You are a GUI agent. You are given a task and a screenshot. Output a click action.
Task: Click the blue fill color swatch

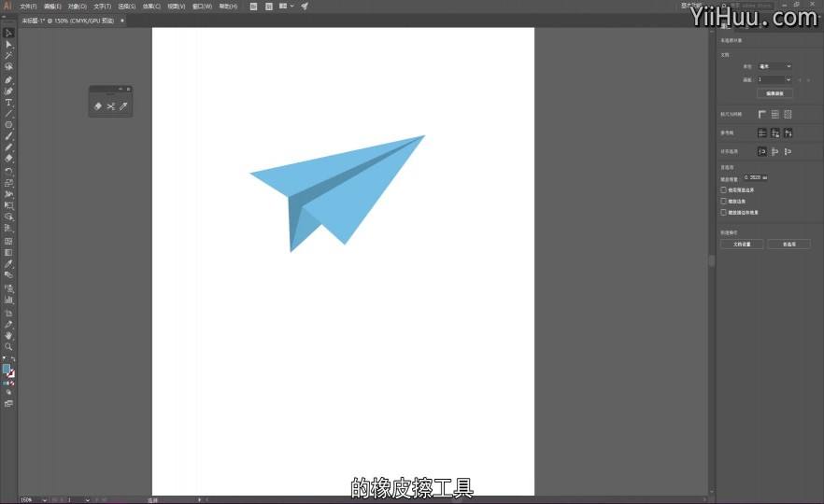coord(7,369)
